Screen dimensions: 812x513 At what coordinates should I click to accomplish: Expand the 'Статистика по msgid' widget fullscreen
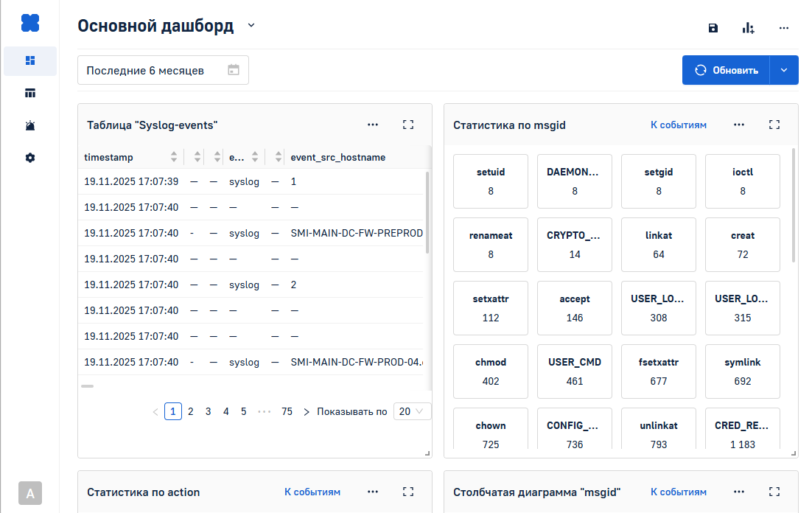774,125
